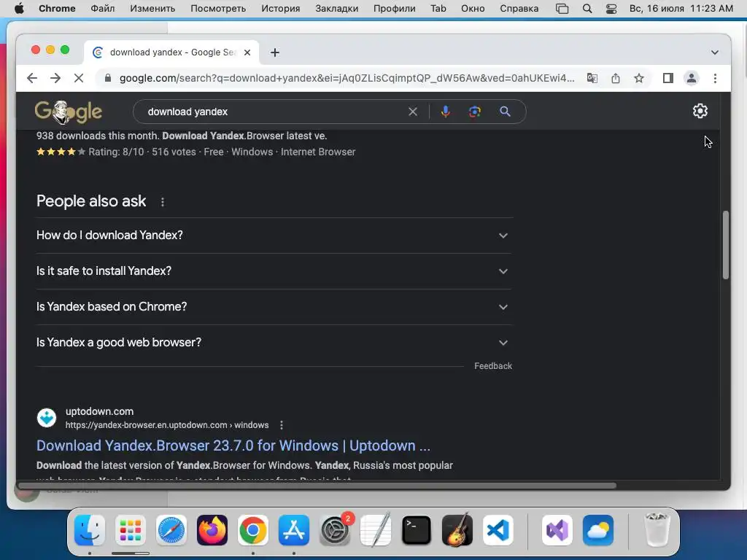The width and height of the screenshot is (747, 560).
Task: Open the Chrome application menu
Action: [57, 9]
